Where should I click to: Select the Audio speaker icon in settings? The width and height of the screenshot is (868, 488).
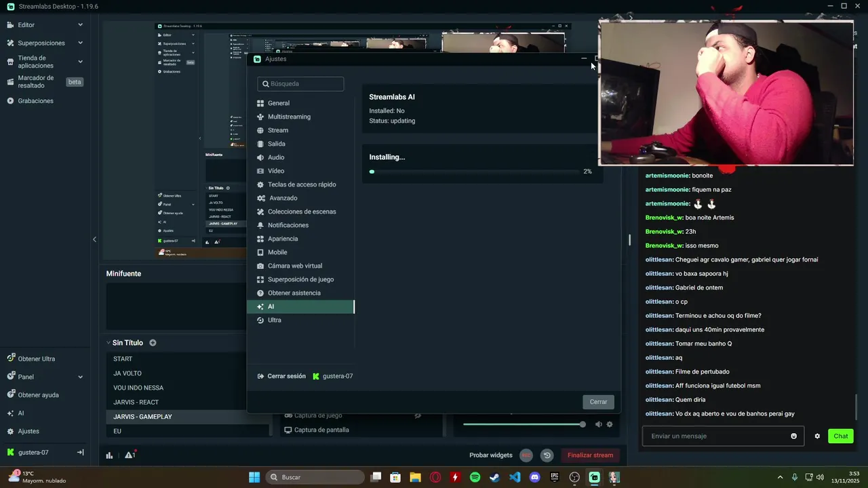[x=260, y=157]
